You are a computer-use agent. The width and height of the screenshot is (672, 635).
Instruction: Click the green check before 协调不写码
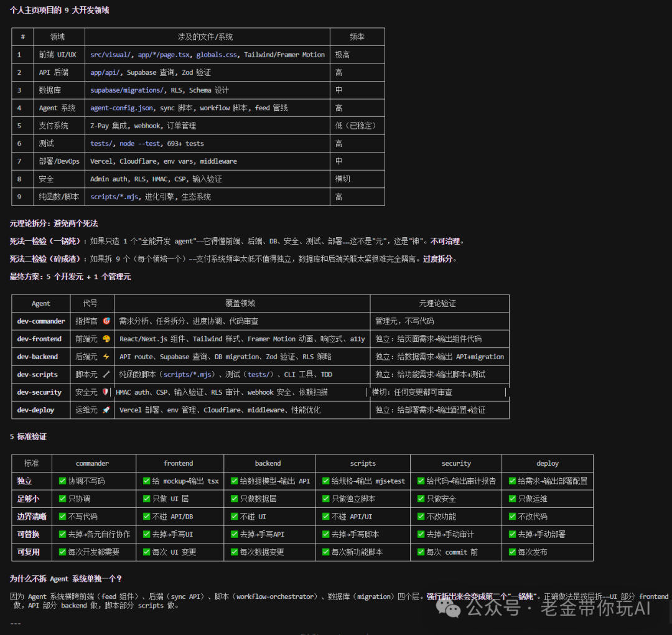(x=63, y=481)
